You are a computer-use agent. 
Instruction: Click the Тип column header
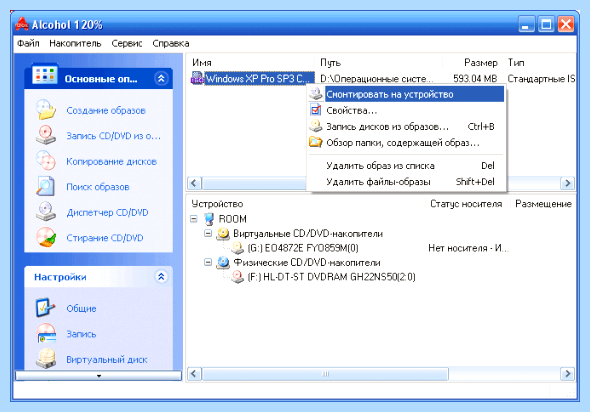[x=540, y=62]
